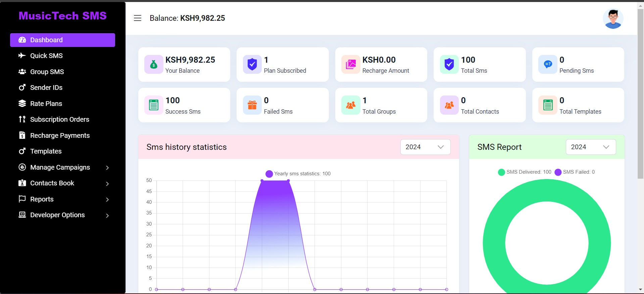Toggle Yearly sms statistics legend item

click(298, 174)
